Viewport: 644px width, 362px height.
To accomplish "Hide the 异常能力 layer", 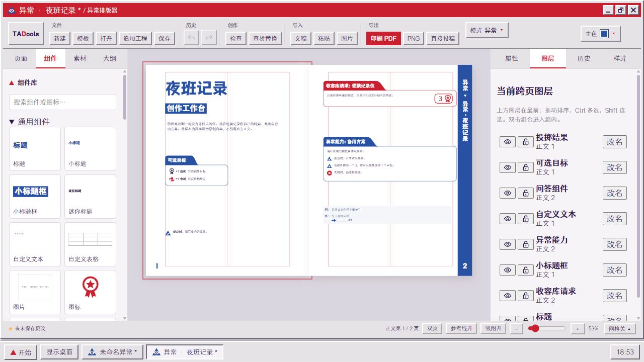I will click(508, 244).
